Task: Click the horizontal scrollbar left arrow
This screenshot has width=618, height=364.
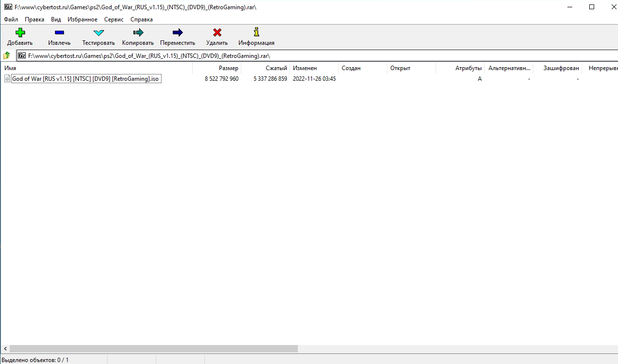Action: pyautogui.click(x=5, y=349)
